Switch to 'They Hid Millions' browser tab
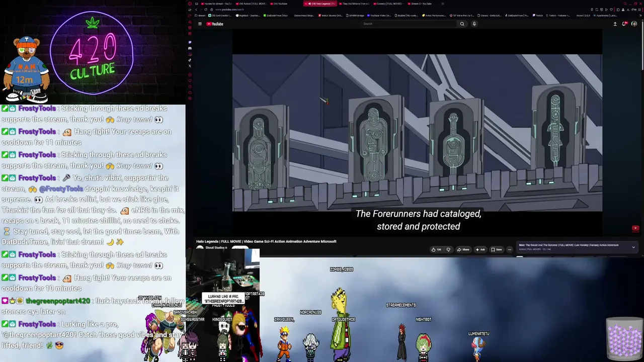644x362 pixels. pos(355,4)
